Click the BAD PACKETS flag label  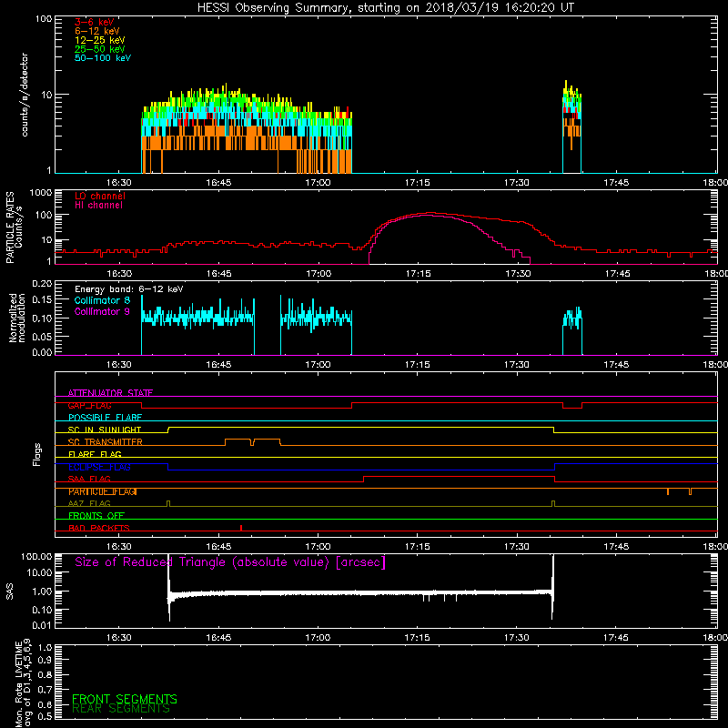99,529
